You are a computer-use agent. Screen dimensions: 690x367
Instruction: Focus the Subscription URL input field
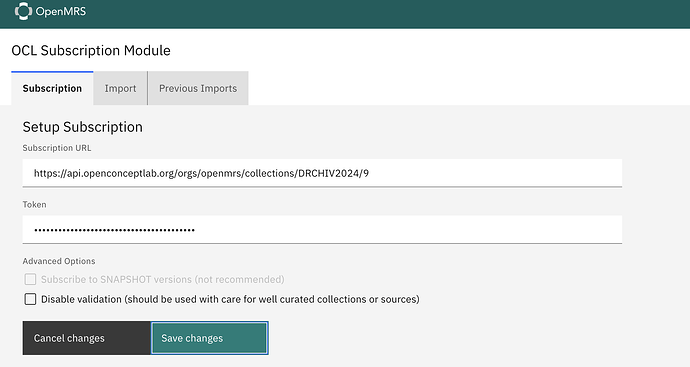[322, 173]
